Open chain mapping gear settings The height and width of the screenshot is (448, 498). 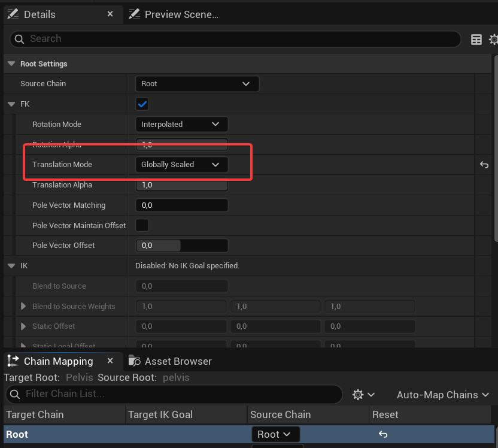(363, 395)
